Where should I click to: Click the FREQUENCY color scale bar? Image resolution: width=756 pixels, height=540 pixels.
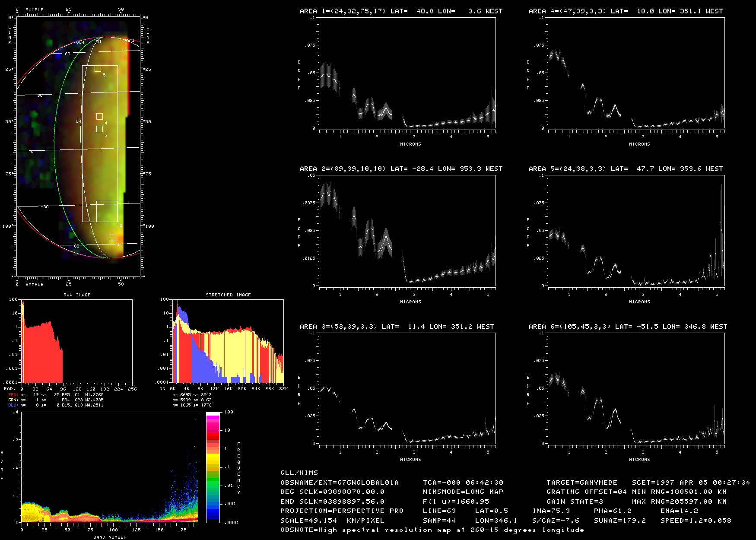(213, 467)
